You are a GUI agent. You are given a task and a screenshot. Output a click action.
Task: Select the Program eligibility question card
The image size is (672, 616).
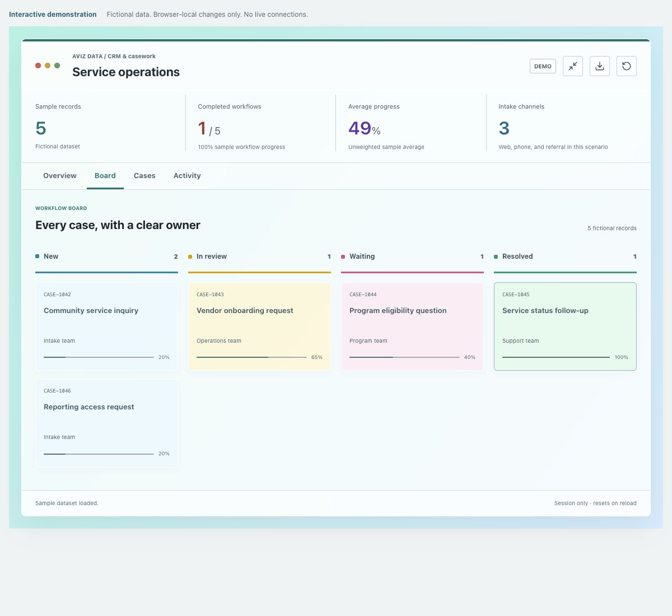(412, 326)
